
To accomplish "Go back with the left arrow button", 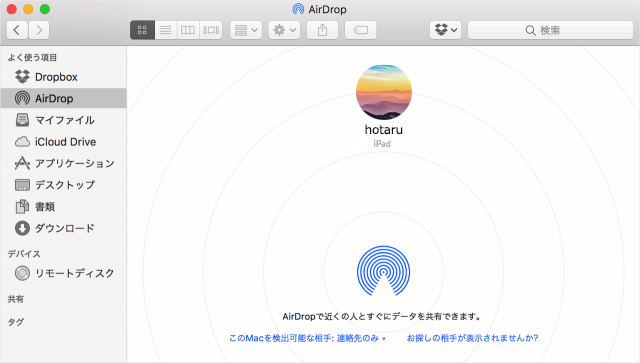I will pyautogui.click(x=17, y=30).
